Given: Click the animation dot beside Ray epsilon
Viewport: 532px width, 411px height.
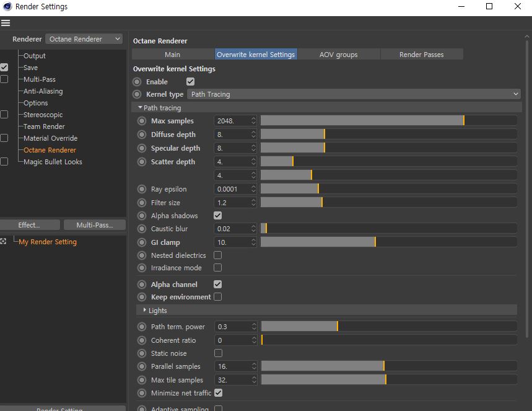Looking at the screenshot, I should pos(142,189).
